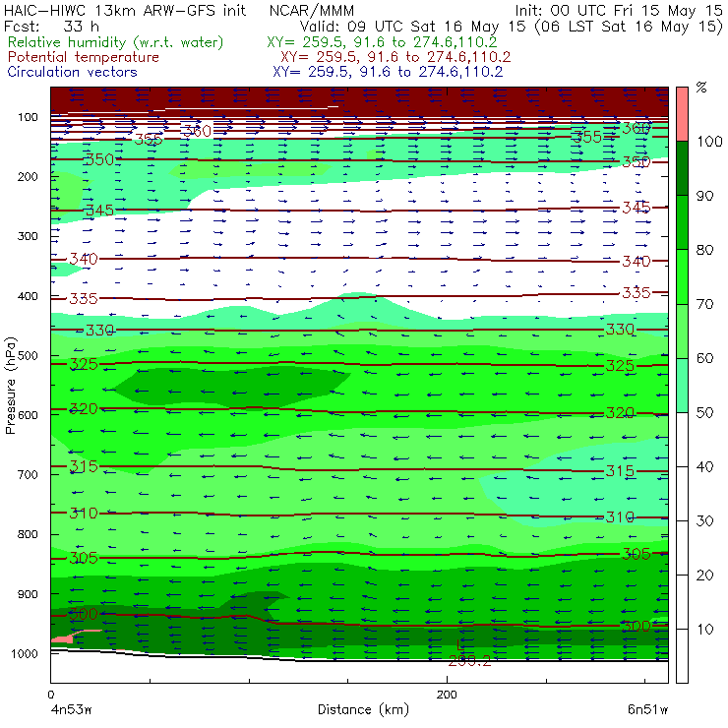Click the colorbar '70' tick label
The image size is (728, 728).
tap(704, 304)
